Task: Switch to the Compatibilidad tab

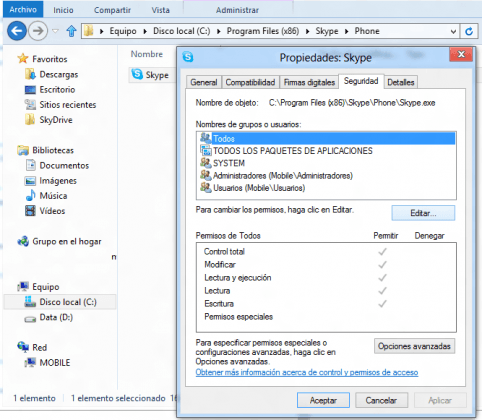Action: click(250, 82)
